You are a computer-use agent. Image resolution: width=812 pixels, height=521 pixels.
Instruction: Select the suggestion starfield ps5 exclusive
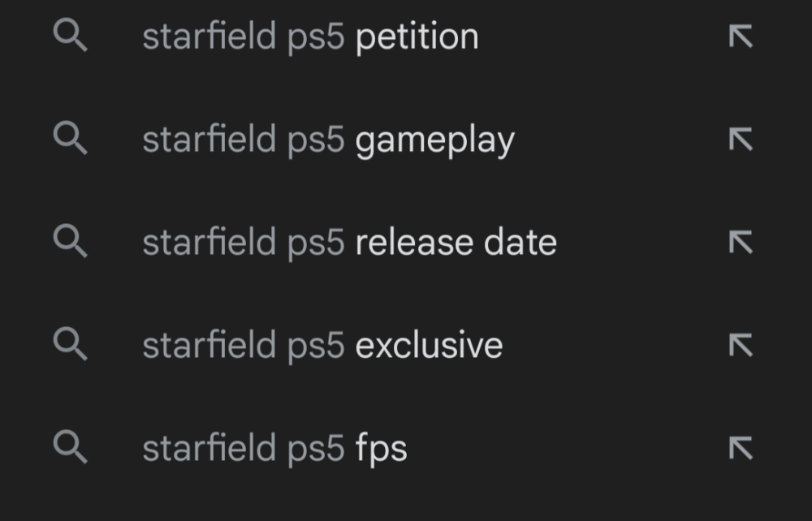(322, 343)
